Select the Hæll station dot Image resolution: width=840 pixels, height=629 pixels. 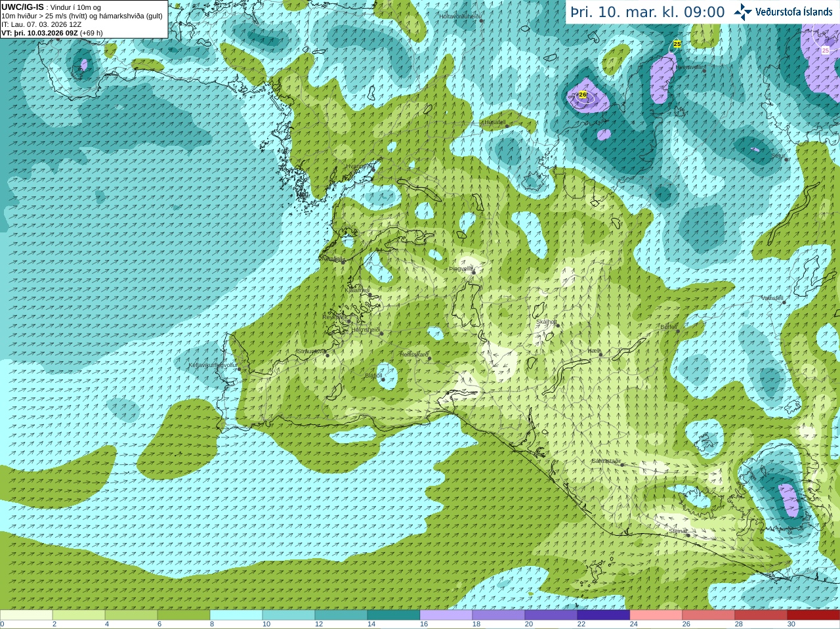click(x=600, y=354)
